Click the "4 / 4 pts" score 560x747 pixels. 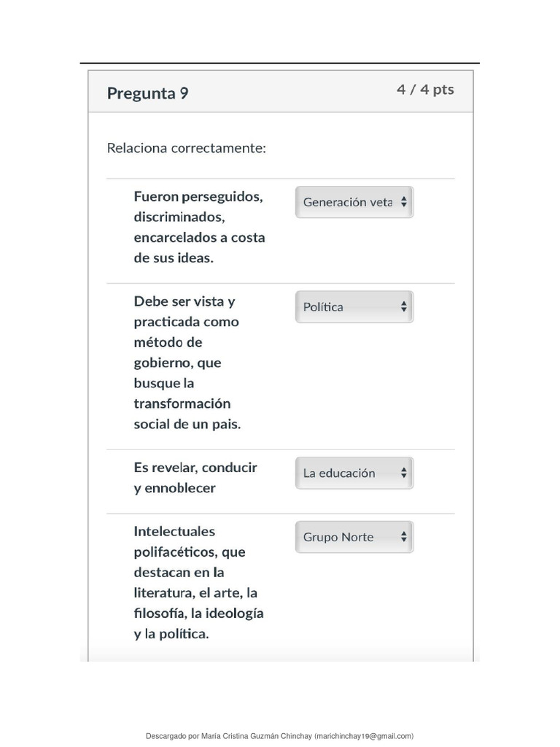[x=425, y=90]
